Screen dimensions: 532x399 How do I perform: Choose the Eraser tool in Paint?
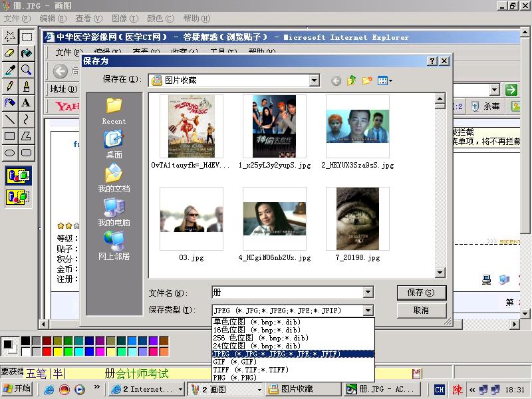coord(10,53)
